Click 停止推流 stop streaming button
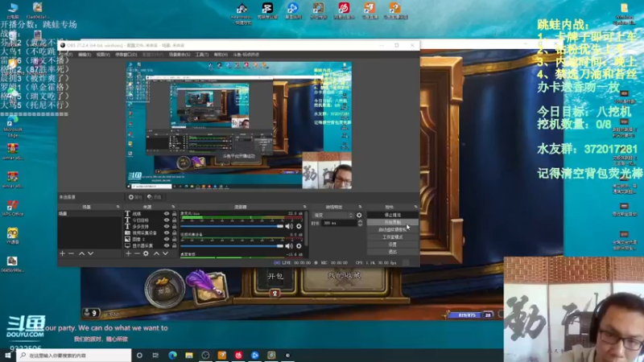Screen dimensions: 644x362 pyautogui.click(x=392, y=215)
